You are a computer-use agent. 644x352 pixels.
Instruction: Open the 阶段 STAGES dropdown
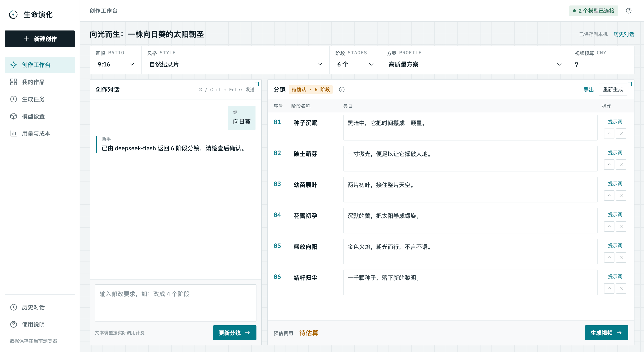click(x=355, y=65)
